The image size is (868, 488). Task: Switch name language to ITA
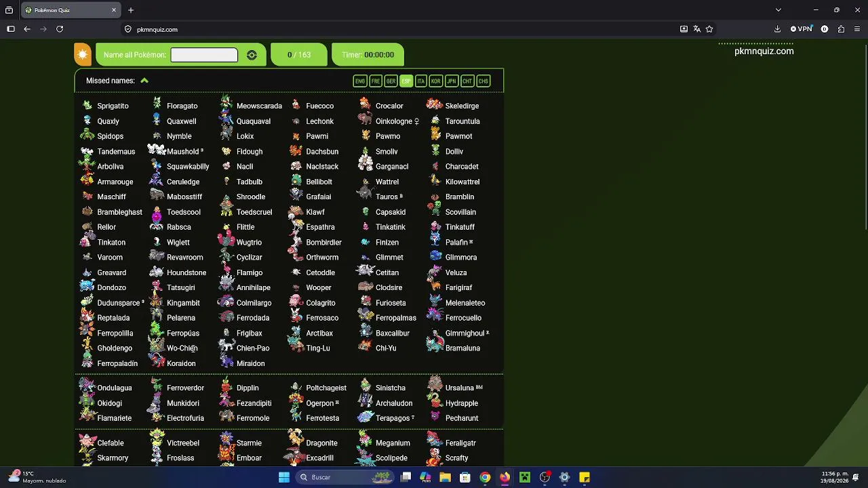coord(420,81)
